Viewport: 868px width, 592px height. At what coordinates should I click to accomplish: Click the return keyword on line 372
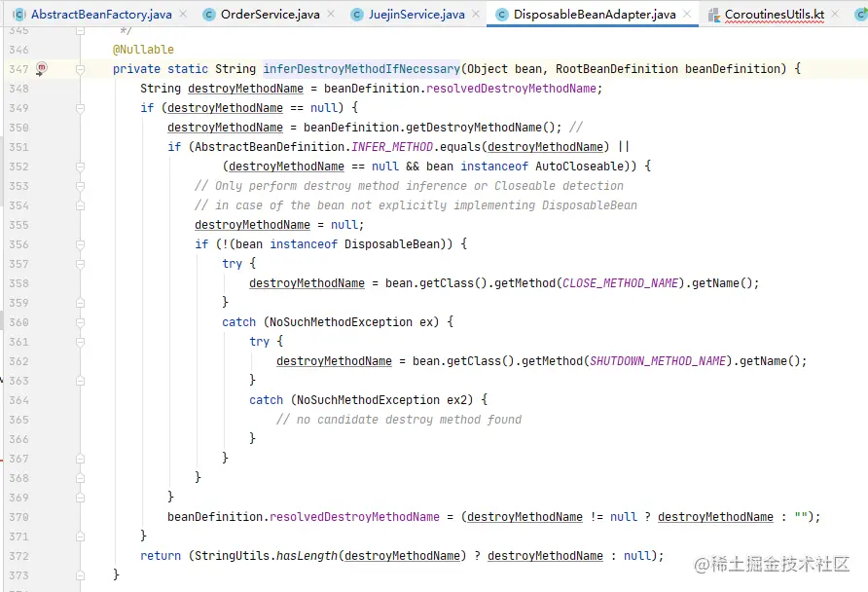pos(161,556)
